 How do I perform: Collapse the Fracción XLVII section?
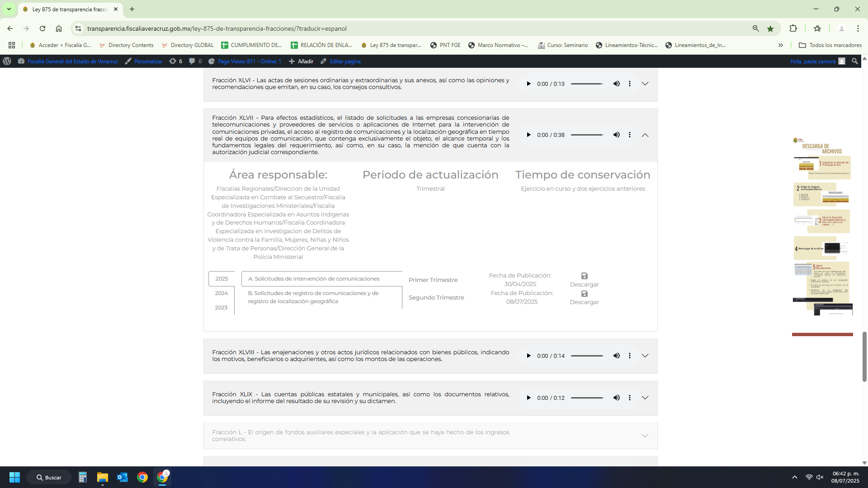coord(645,135)
